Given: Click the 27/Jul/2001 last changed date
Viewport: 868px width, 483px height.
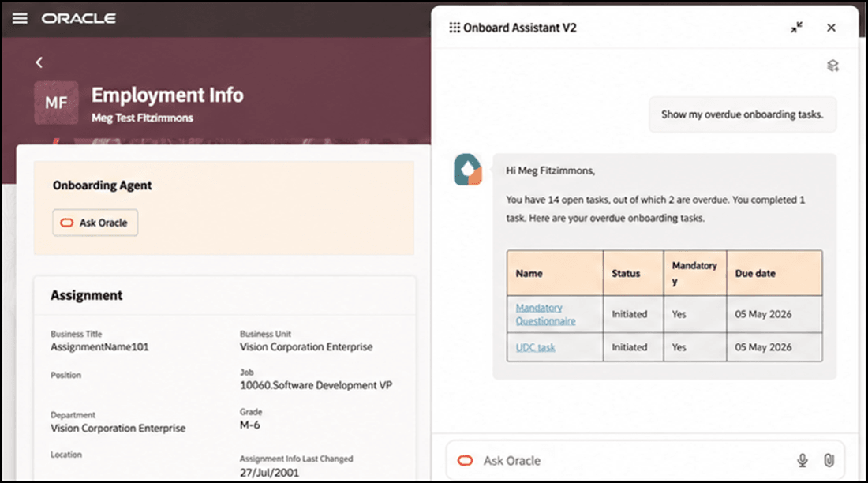Looking at the screenshot, I should click(x=269, y=473).
